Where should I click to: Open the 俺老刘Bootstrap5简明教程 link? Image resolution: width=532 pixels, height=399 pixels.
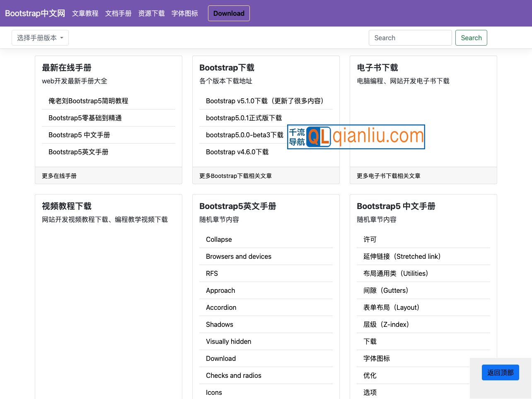88,101
